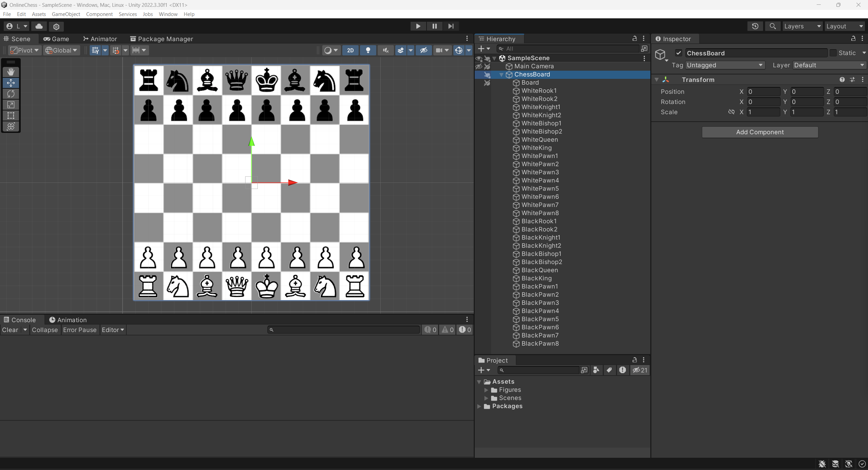This screenshot has width=868, height=470.
Task: Collapse the ChessBoard hierarchy item
Action: pos(502,74)
